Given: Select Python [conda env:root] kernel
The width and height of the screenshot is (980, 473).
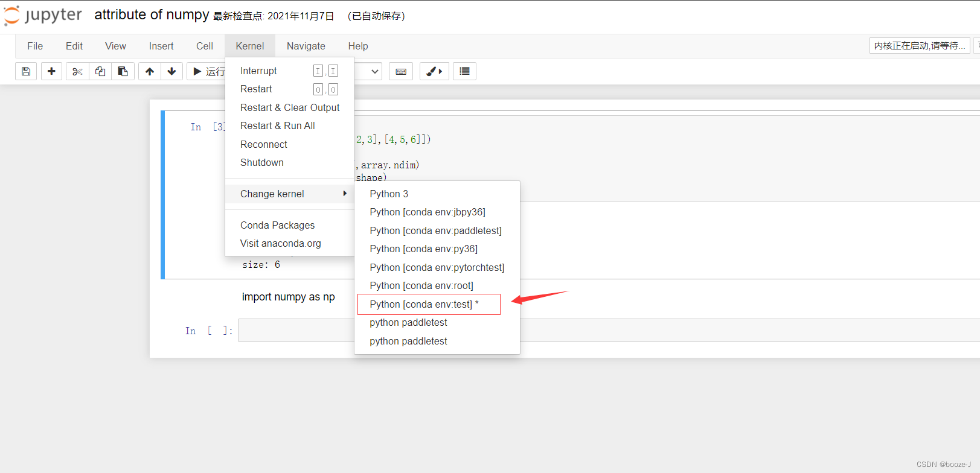Looking at the screenshot, I should click(x=437, y=285).
